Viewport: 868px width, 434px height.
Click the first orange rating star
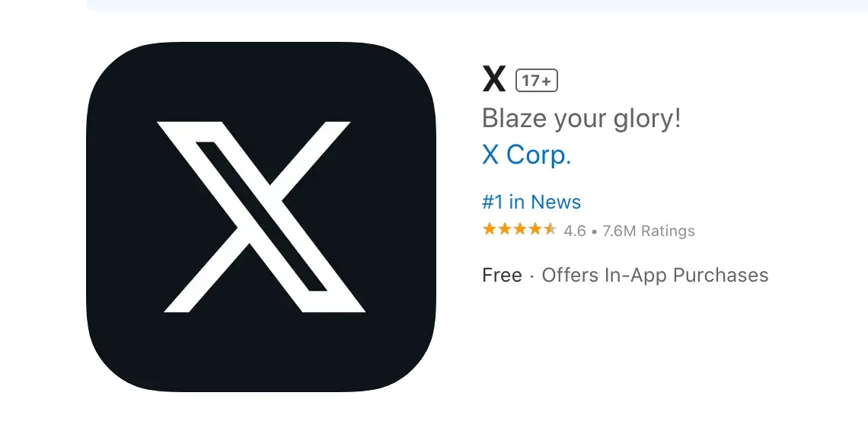pos(490,229)
